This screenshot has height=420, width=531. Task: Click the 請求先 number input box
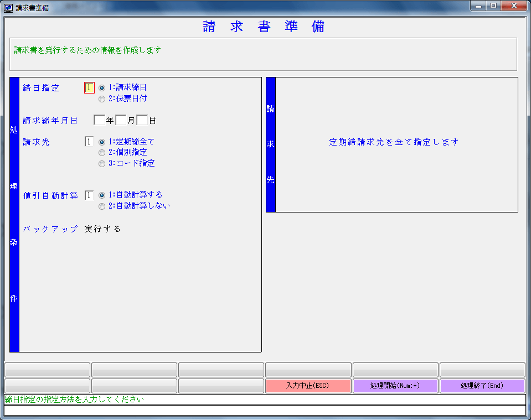click(x=89, y=142)
